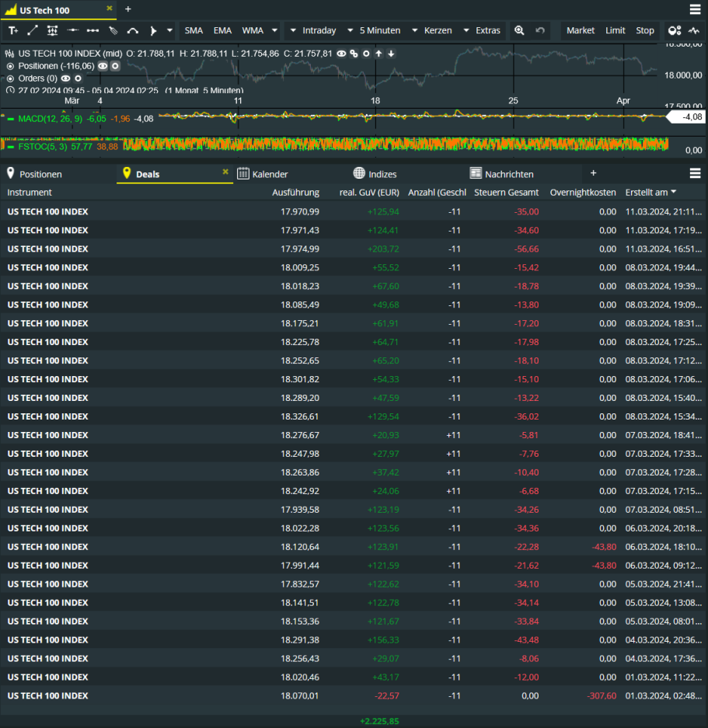The width and height of the screenshot is (708, 728).
Task: Click the Intraday period label
Action: point(319,30)
